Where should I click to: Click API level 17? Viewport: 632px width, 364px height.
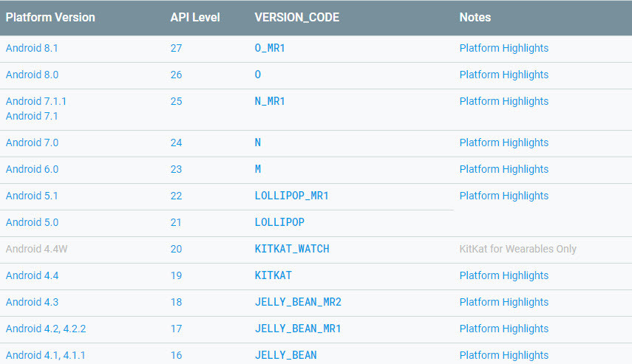tap(176, 329)
